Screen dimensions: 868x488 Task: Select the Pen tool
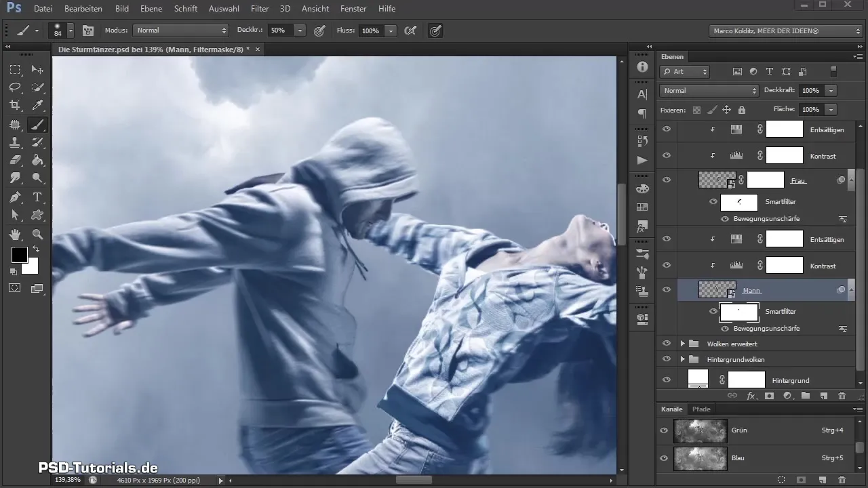click(15, 197)
